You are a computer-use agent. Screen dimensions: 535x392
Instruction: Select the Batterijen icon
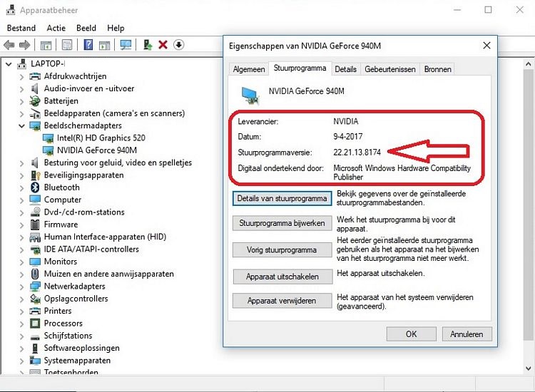point(34,101)
